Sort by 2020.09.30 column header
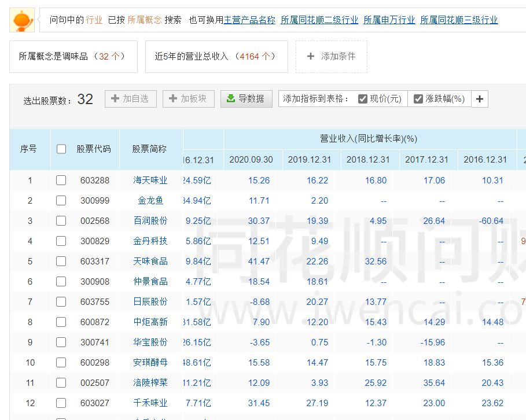This screenshot has height=420, width=526. click(x=251, y=160)
